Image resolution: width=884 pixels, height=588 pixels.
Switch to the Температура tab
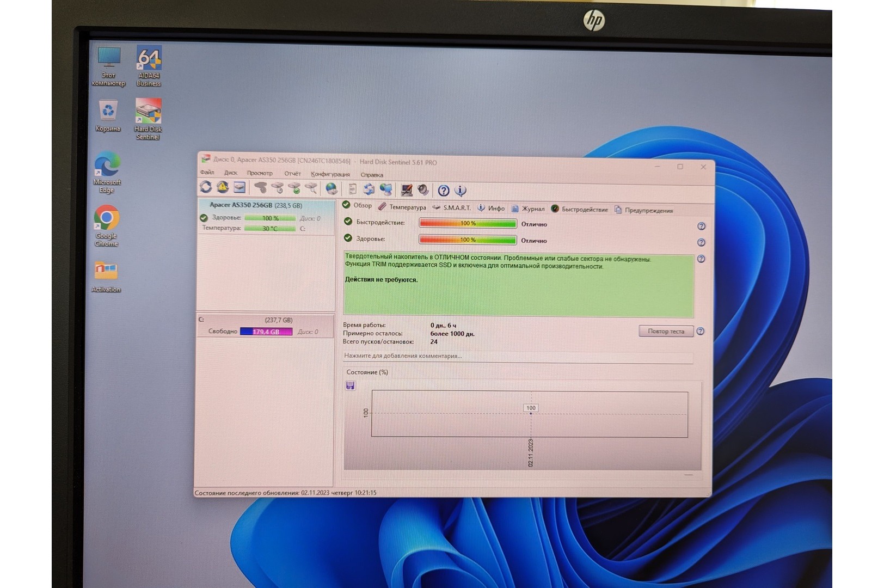tap(402, 207)
